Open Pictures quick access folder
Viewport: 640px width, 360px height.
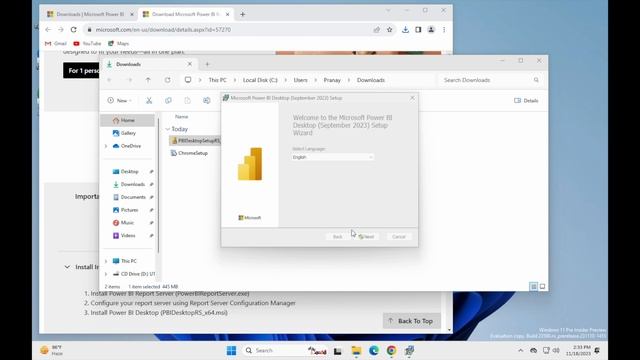(129, 210)
